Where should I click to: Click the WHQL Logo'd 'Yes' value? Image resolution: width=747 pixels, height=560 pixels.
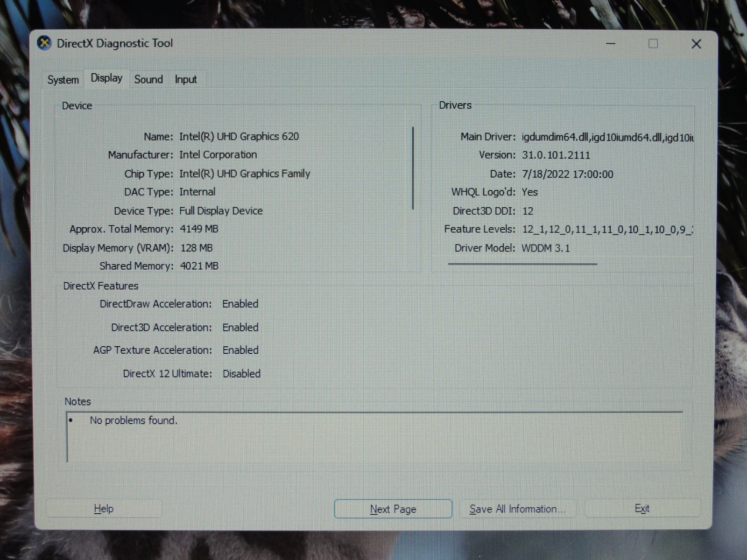coord(529,192)
